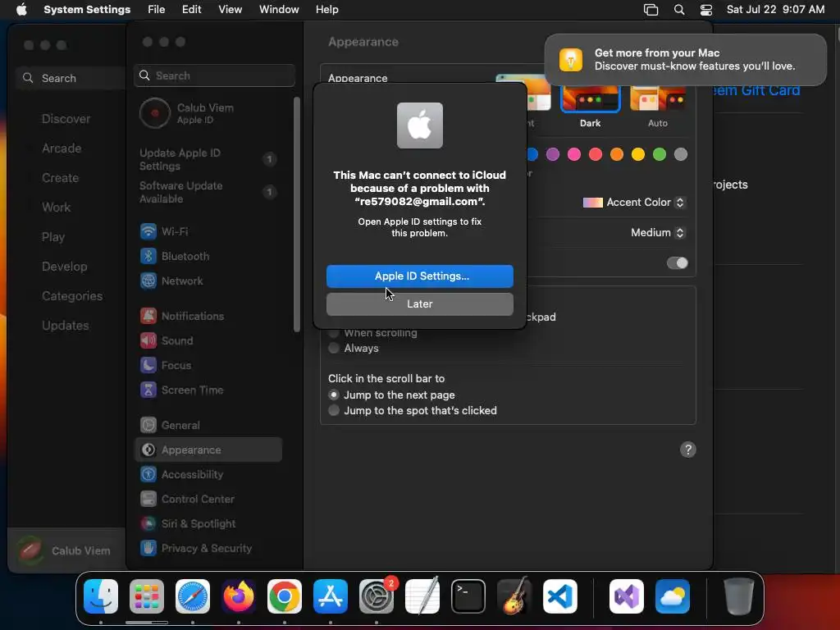
Task: Open Update Apple ID Settings item
Action: 208,160
